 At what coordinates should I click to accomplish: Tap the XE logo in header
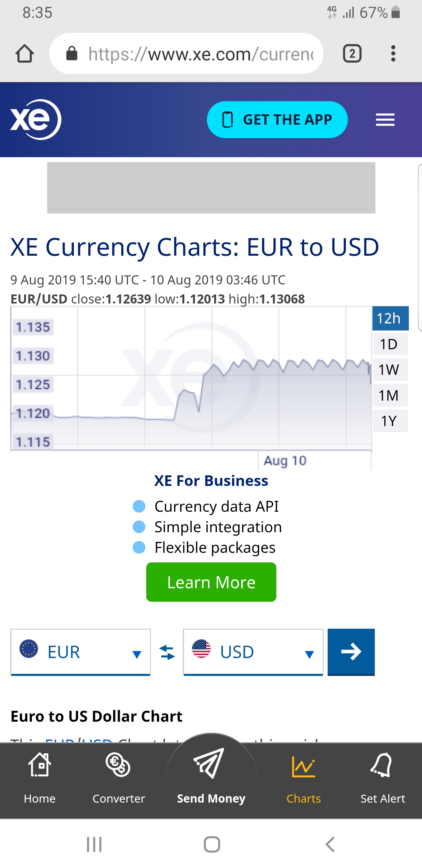36,120
